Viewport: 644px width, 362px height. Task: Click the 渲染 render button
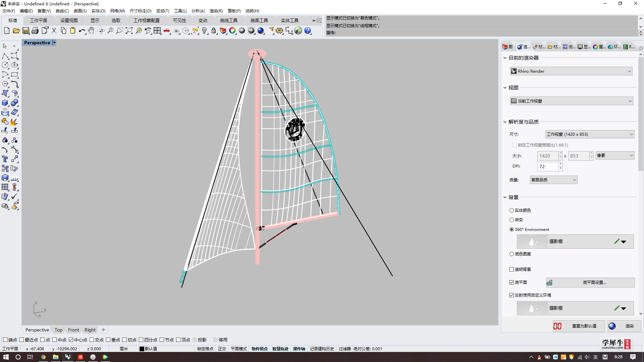click(624, 326)
